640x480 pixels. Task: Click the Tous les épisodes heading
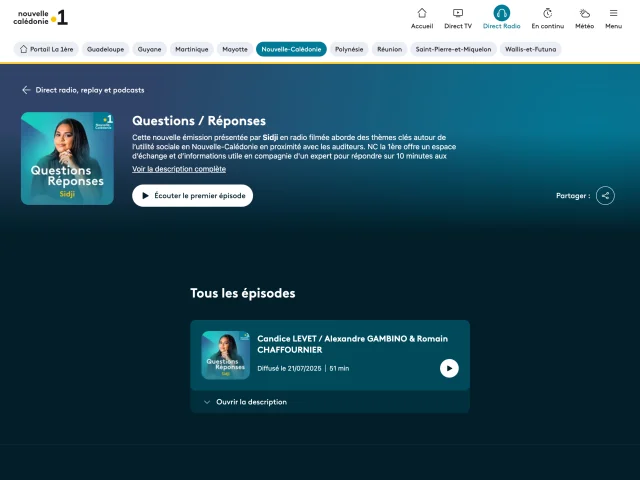pos(242,293)
